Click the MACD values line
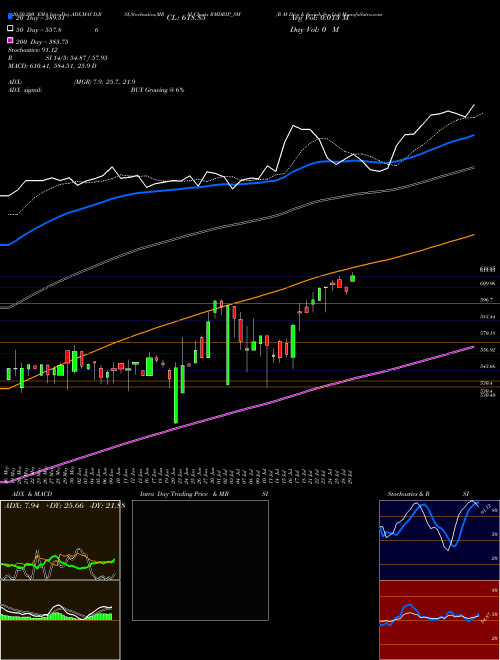This screenshot has width=500, height=660. (x=52, y=66)
